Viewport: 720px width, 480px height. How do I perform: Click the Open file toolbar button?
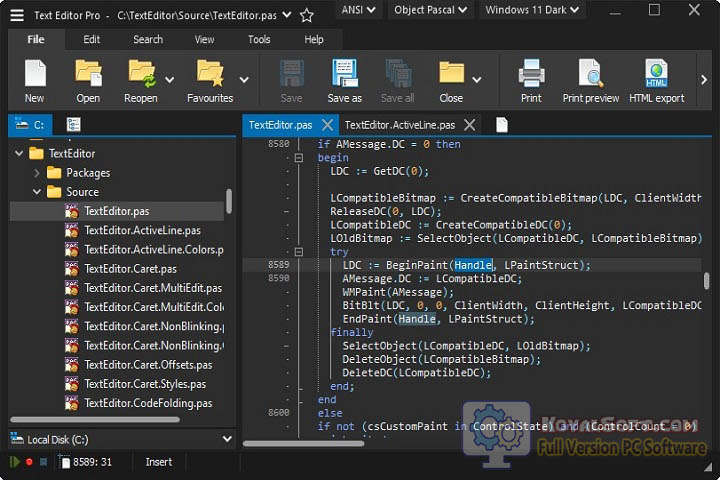[x=88, y=81]
